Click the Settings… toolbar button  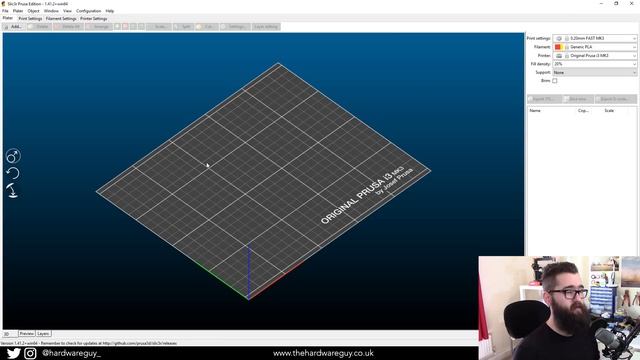[235, 27]
